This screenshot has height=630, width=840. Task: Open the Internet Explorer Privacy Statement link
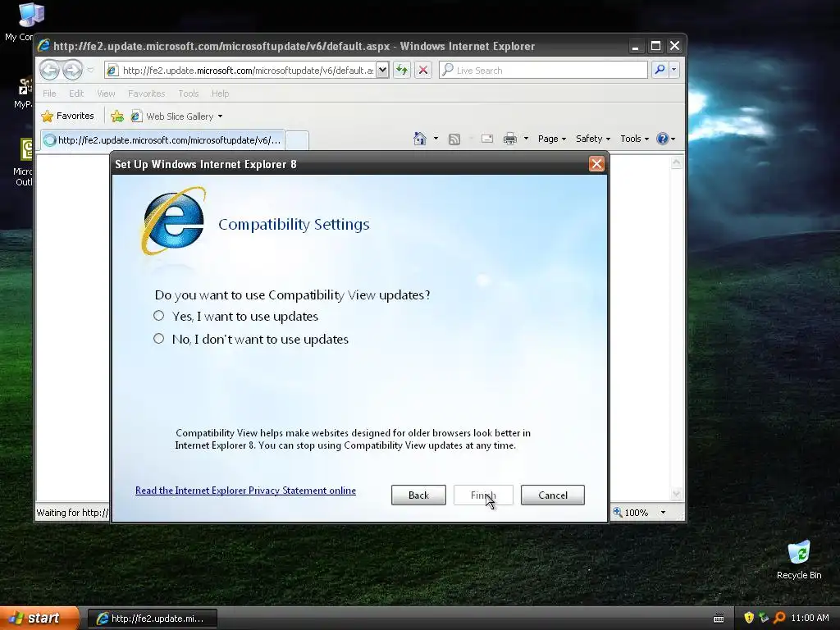[245, 491]
